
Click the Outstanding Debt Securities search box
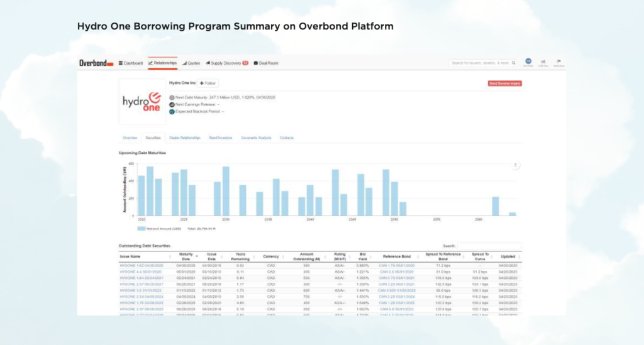[489, 246]
